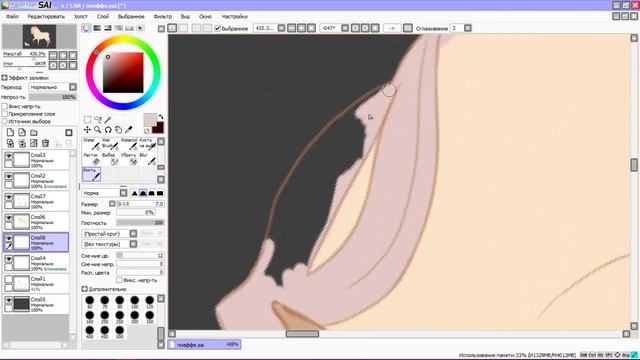The image size is (640, 360).
Task: Create a new vector linework layer
Action: click(22, 133)
